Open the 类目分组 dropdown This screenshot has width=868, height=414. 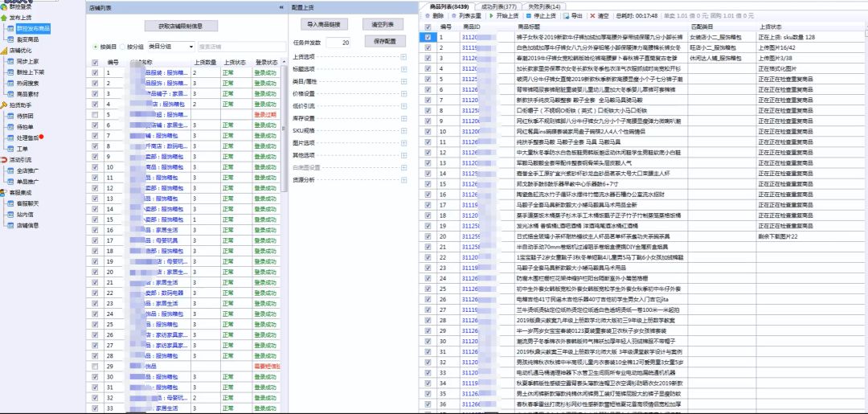click(x=170, y=47)
